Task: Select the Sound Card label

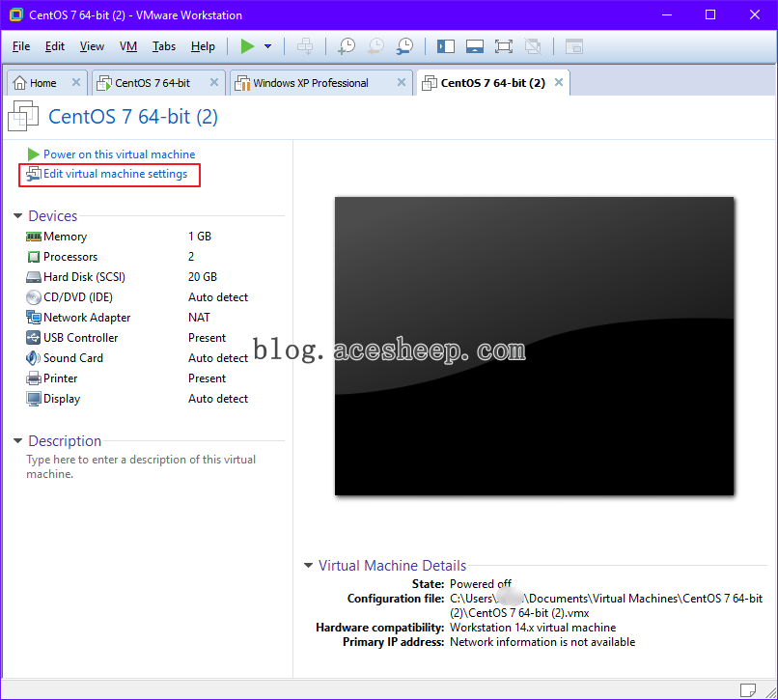Action: [x=73, y=358]
